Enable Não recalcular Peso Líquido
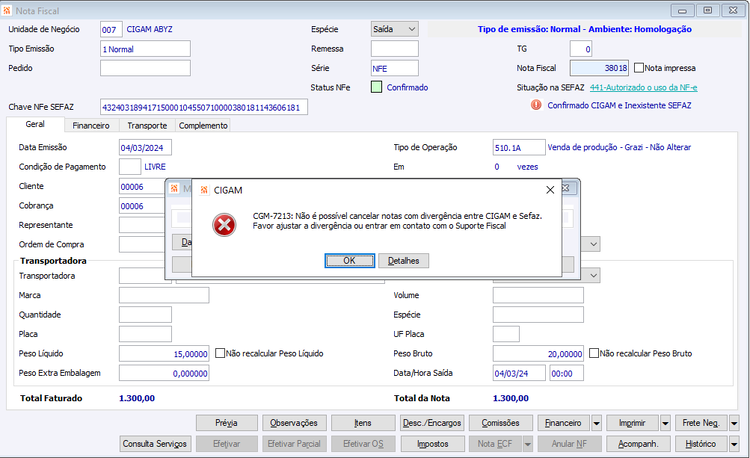The image size is (750, 458). point(220,353)
